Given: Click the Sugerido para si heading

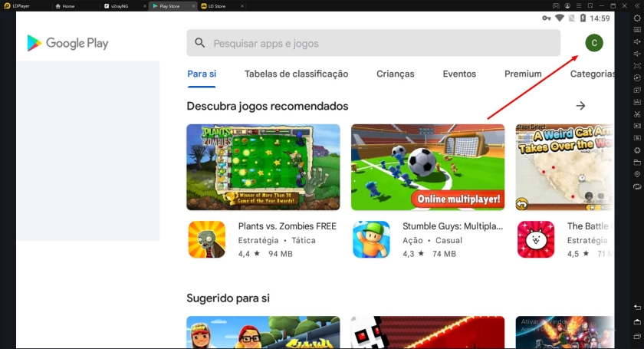Looking at the screenshot, I should (x=228, y=298).
